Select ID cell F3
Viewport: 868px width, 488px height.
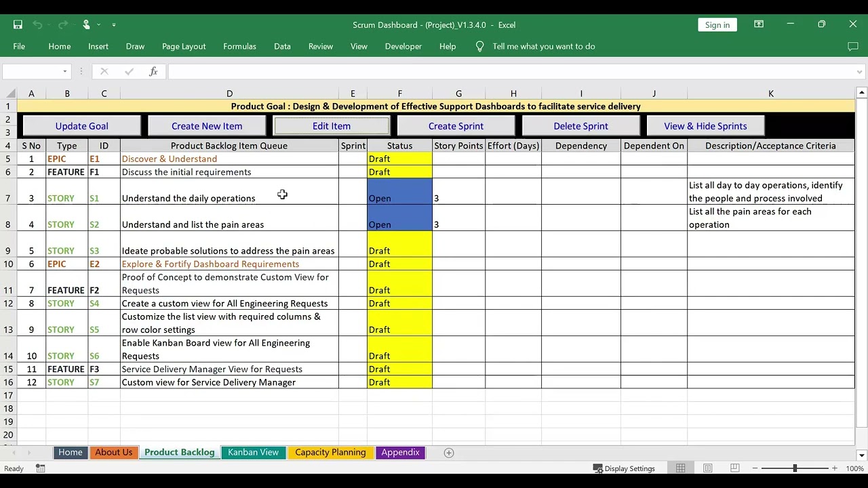[104, 369]
